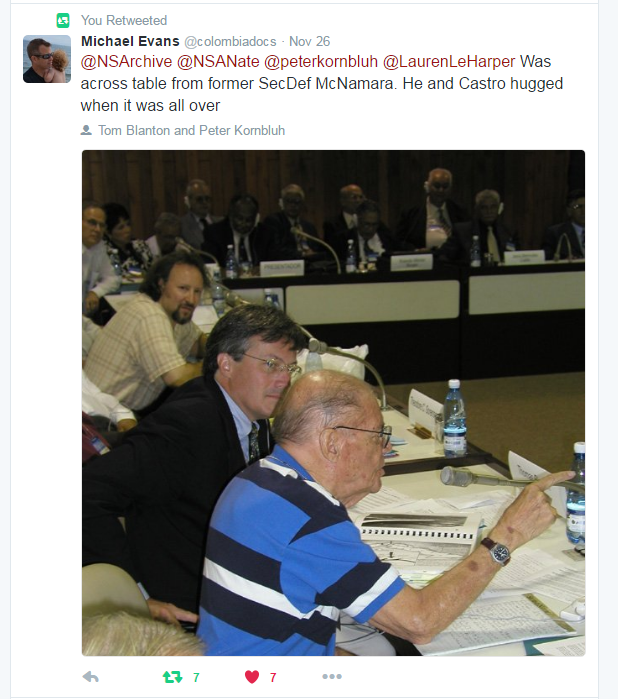Click the reply arrow icon
618x699 pixels.
(91, 677)
